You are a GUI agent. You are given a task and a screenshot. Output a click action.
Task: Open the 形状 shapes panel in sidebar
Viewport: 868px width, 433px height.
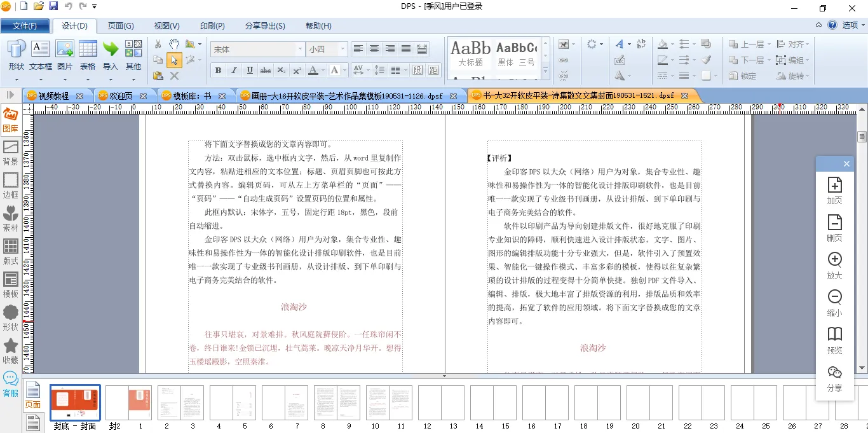tap(10, 318)
